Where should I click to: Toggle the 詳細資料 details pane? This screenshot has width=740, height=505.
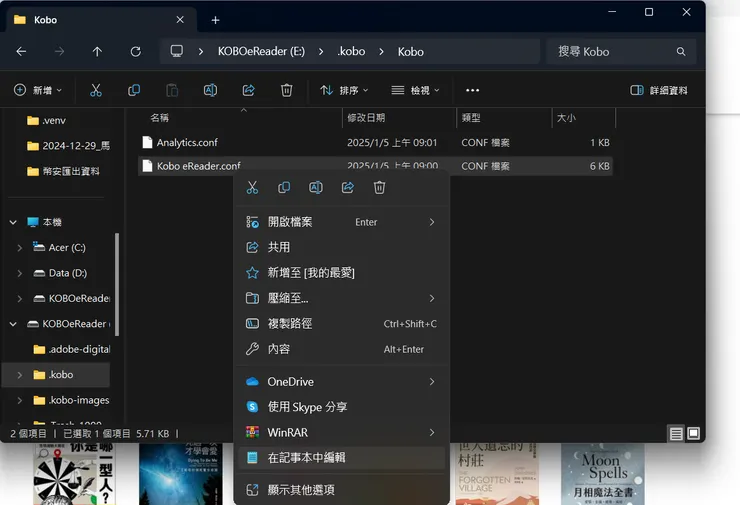tap(659, 90)
